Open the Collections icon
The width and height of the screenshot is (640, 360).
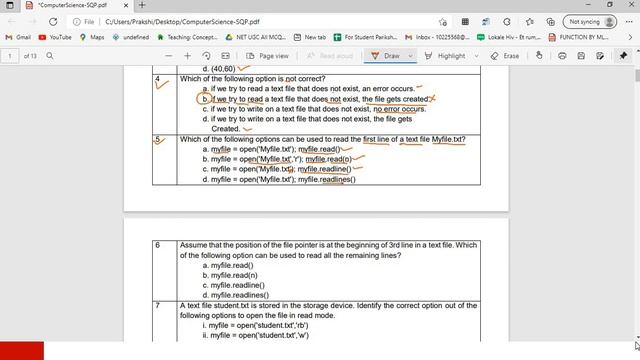point(551,22)
